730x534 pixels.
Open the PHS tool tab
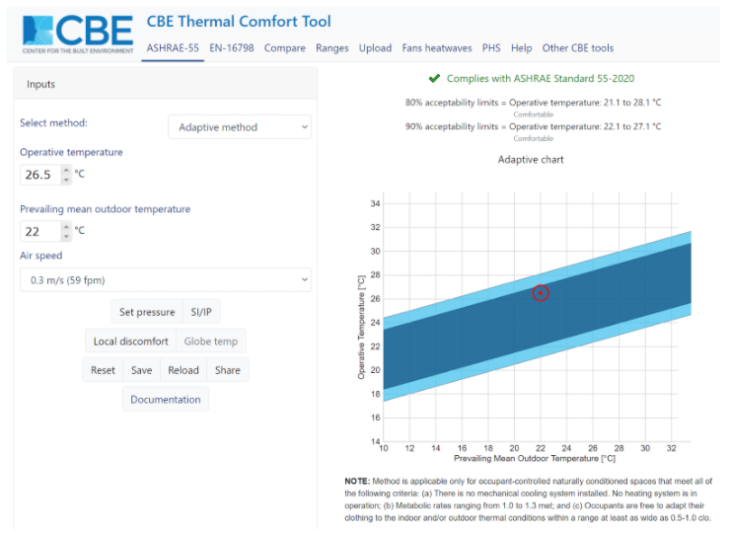491,48
